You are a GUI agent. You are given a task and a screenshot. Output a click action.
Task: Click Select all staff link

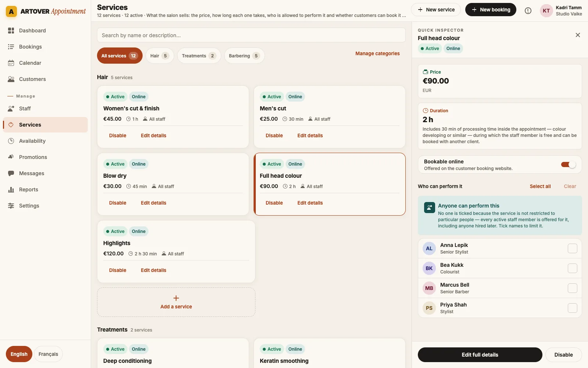(x=540, y=186)
